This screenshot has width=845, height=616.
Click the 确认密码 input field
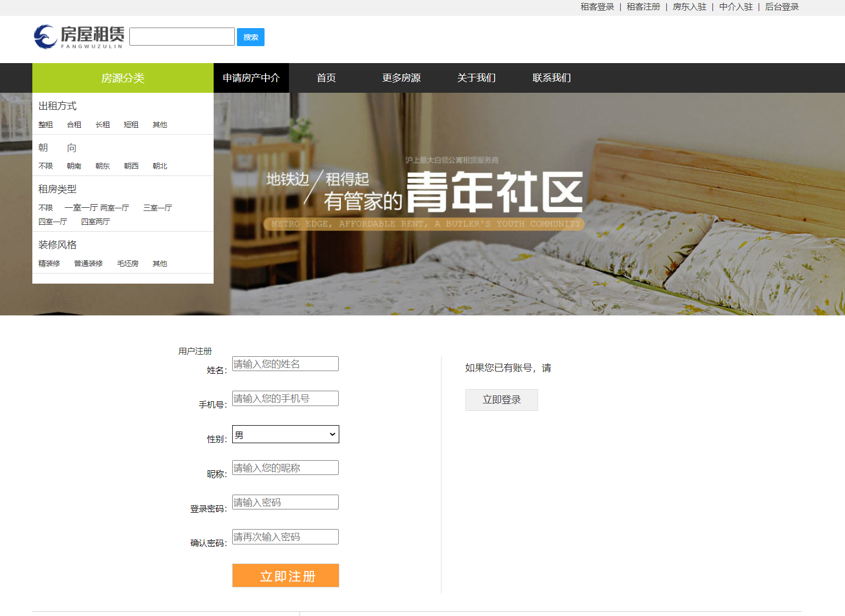coord(285,536)
